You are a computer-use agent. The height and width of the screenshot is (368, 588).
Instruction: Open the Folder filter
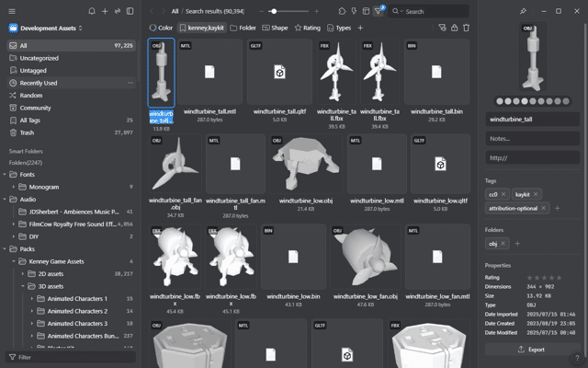pos(243,28)
